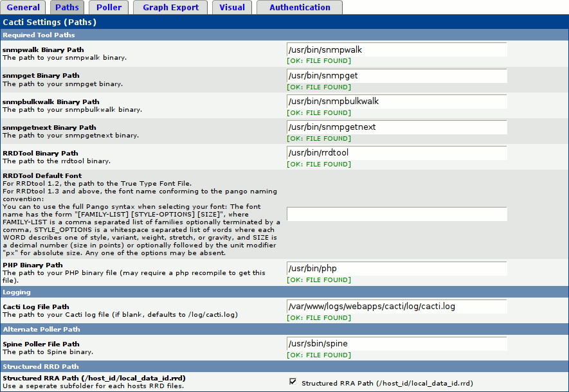Edit the snmpbulkwalk Binary Path field
This screenshot has width=569, height=392.
(x=397, y=101)
